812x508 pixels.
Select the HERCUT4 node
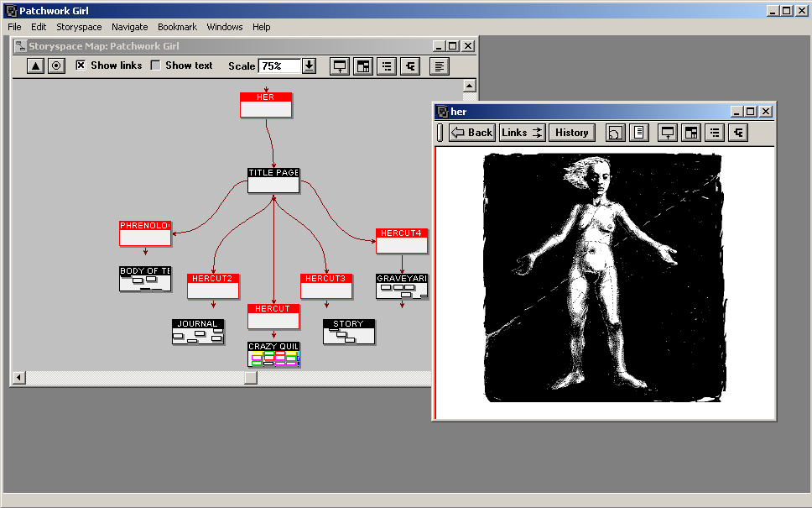point(402,241)
